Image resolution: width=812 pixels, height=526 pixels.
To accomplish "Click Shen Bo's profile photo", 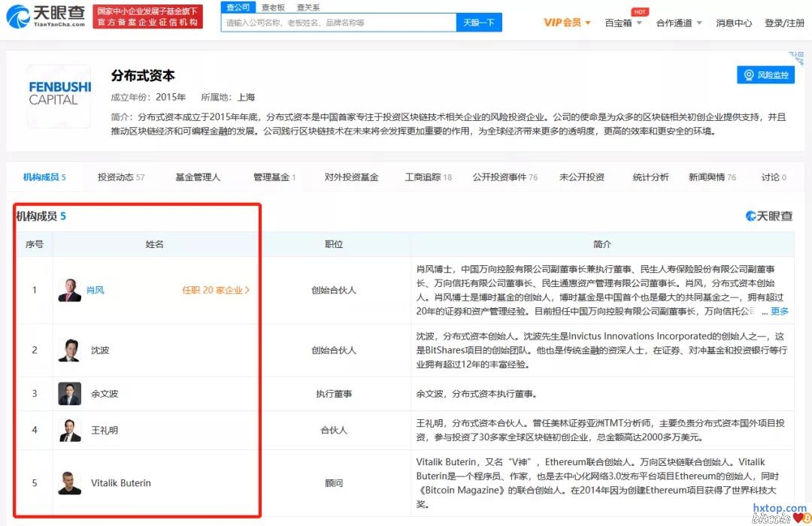I will 70,350.
